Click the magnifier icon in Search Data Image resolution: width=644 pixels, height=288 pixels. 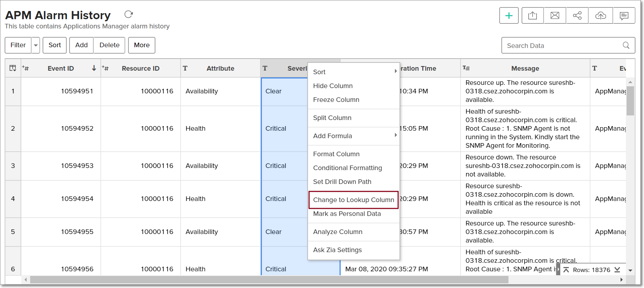point(626,45)
